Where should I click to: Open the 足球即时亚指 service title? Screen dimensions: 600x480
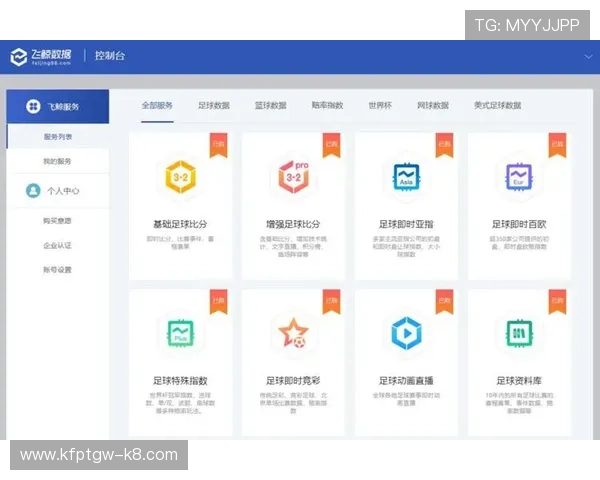pos(406,224)
